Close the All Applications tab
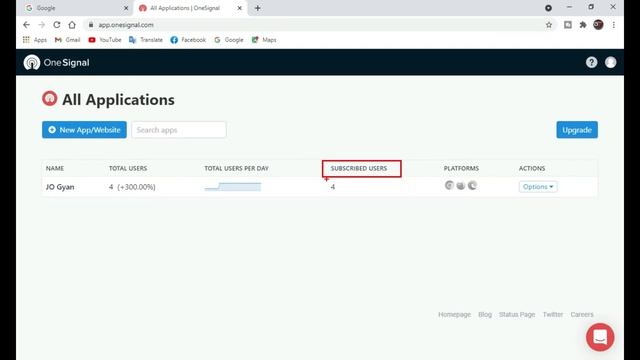This screenshot has height=360, width=640. click(240, 8)
